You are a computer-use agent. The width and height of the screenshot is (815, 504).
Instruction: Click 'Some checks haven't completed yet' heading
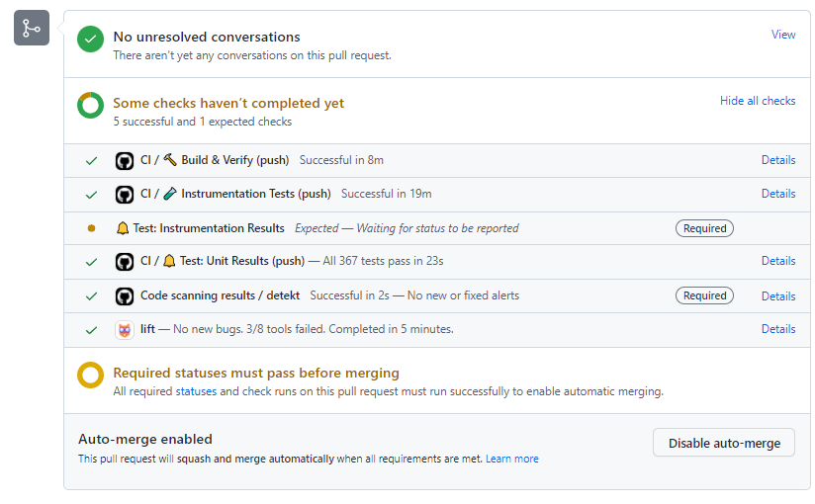(x=228, y=103)
